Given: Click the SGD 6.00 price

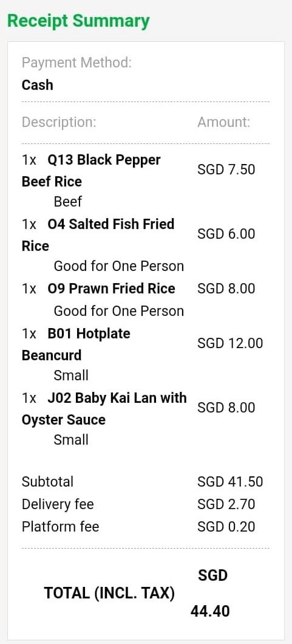Looking at the screenshot, I should [x=226, y=234].
